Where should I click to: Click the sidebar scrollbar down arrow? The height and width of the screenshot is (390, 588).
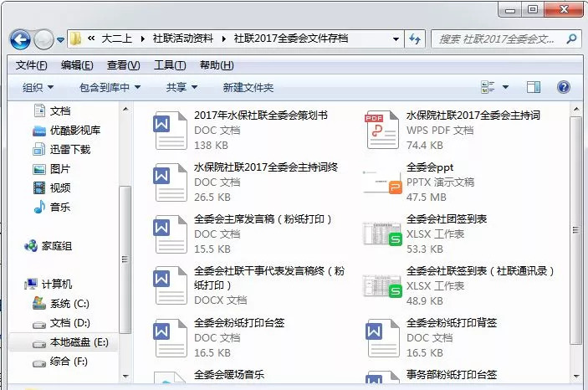125,376
